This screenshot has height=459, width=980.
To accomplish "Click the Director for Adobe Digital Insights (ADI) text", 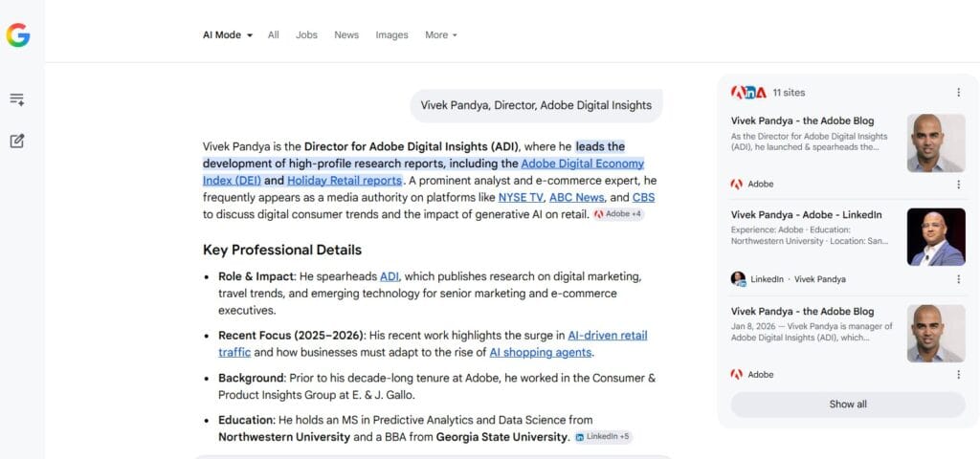I will click(x=412, y=146).
